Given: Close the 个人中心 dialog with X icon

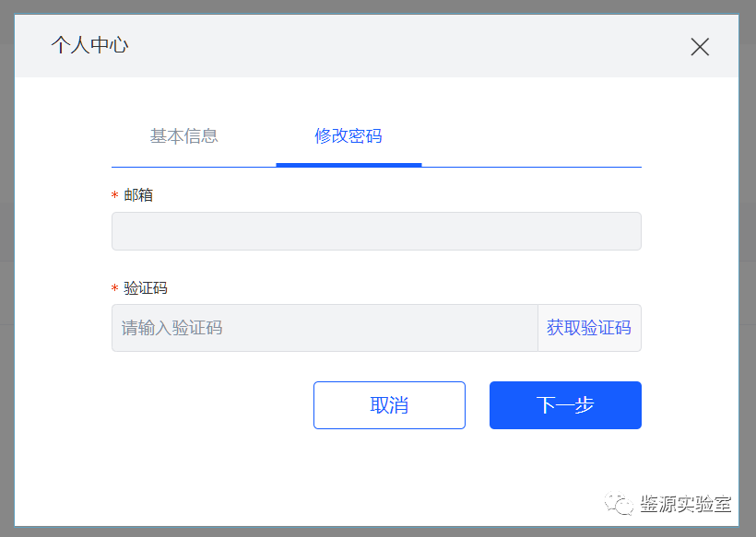Looking at the screenshot, I should [700, 47].
